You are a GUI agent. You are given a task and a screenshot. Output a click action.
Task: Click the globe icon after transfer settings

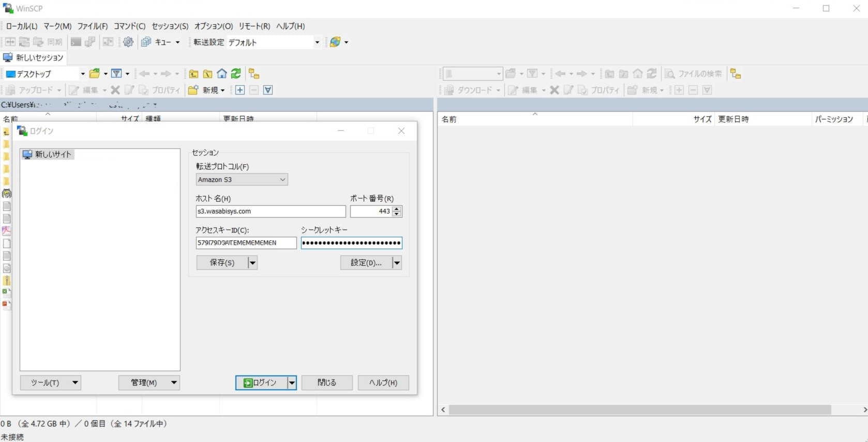coord(335,42)
